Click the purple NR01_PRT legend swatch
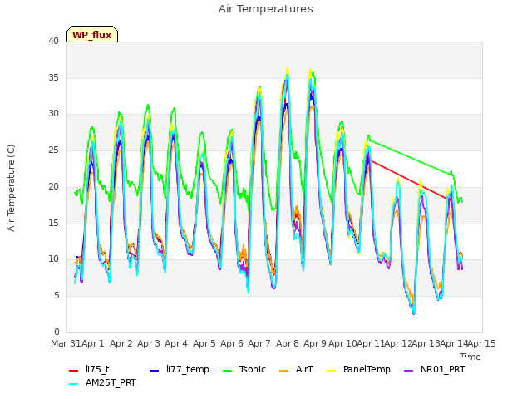The width and height of the screenshot is (532, 399). [408, 370]
